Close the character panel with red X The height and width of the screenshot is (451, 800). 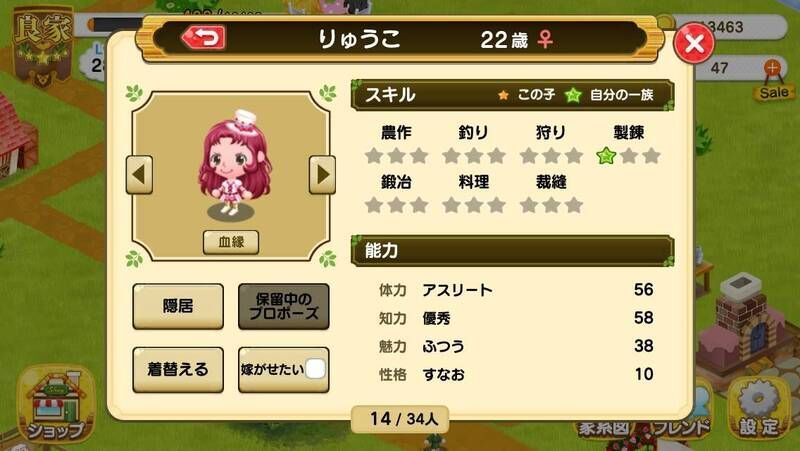click(x=694, y=43)
